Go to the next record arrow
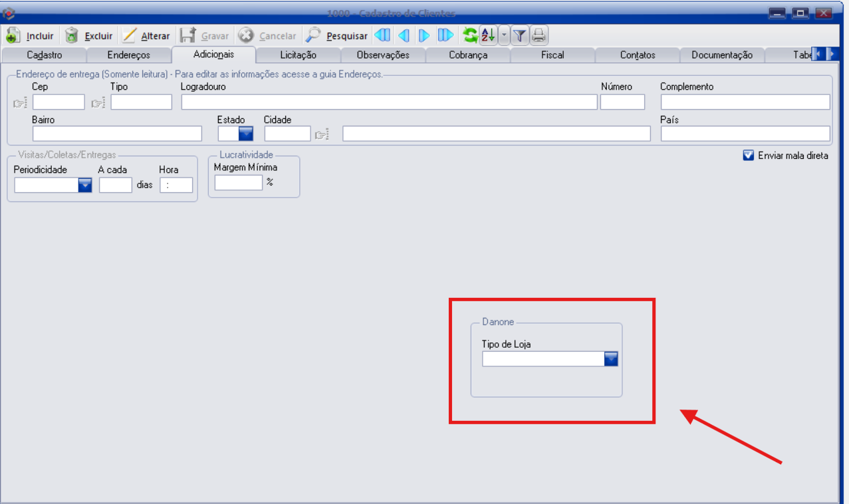The image size is (849, 504). coord(424,35)
